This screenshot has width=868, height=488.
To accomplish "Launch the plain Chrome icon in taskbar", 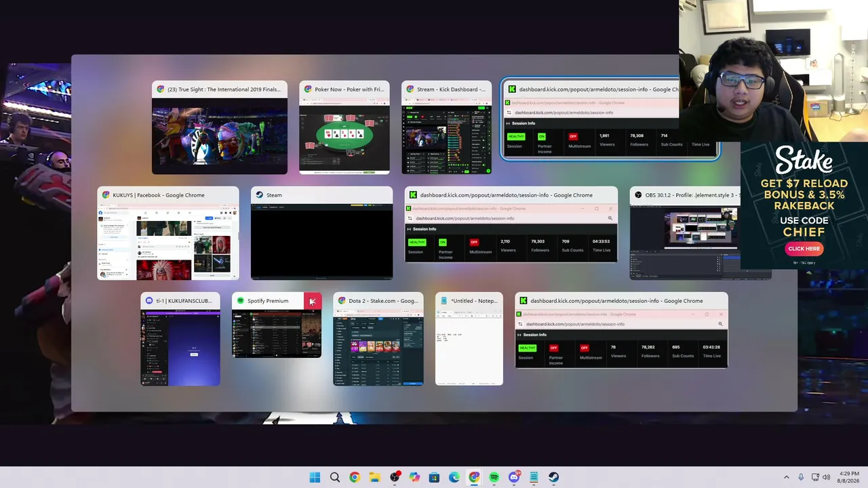I will pos(355,477).
